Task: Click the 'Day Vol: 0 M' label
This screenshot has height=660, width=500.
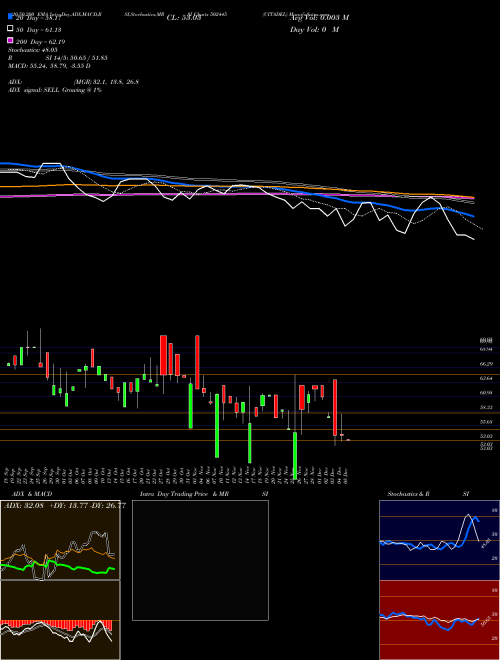Action: (314, 29)
